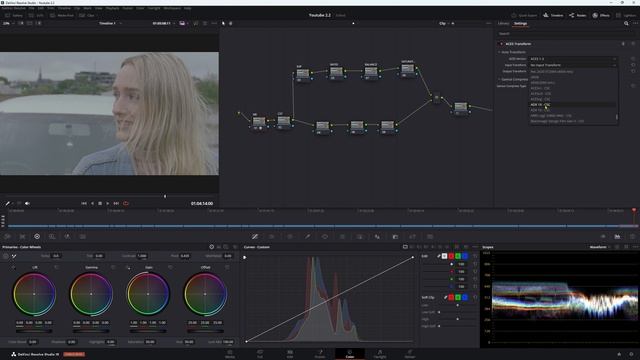Select the viewer pointer tool icon
This screenshot has height=360, width=640.
pyautogui.click(x=223, y=23)
